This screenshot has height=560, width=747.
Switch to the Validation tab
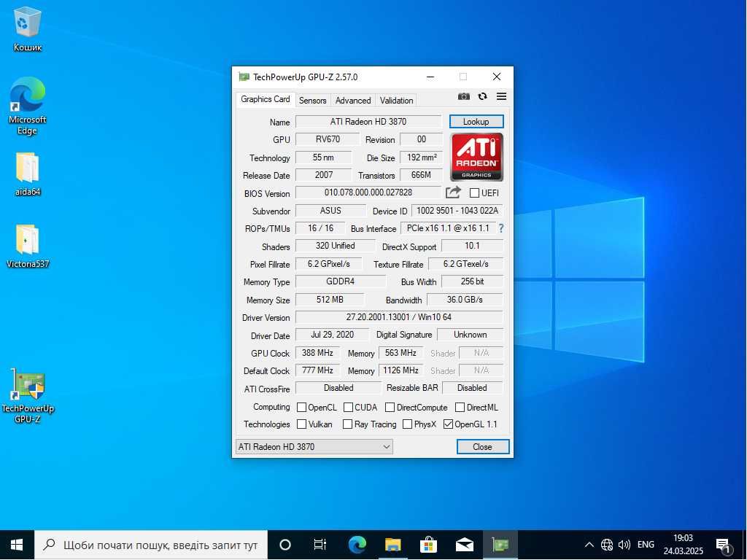tap(396, 101)
